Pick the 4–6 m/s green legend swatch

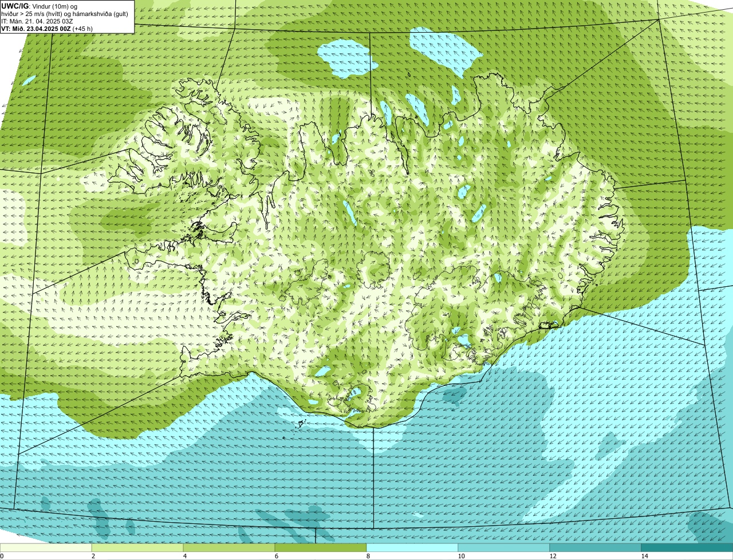click(229, 548)
